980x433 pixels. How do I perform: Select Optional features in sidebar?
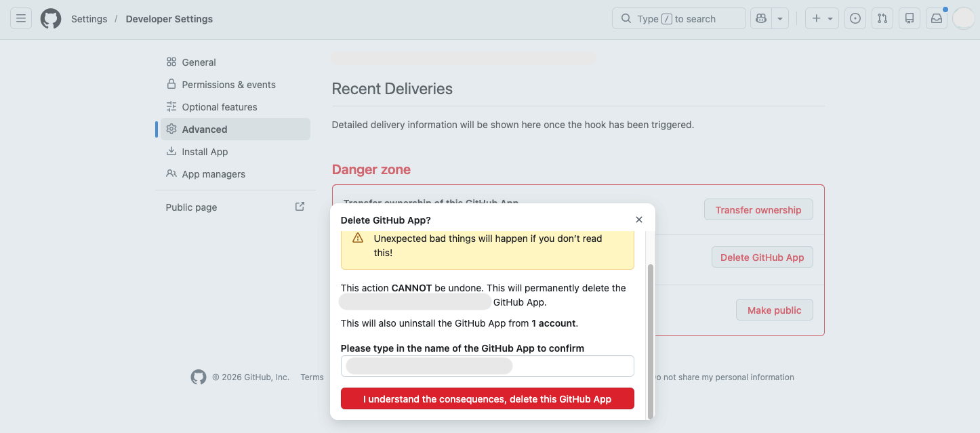click(235, 107)
